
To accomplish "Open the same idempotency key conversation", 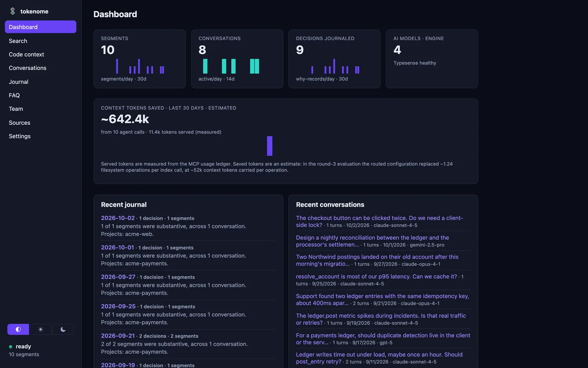I will [x=382, y=299].
